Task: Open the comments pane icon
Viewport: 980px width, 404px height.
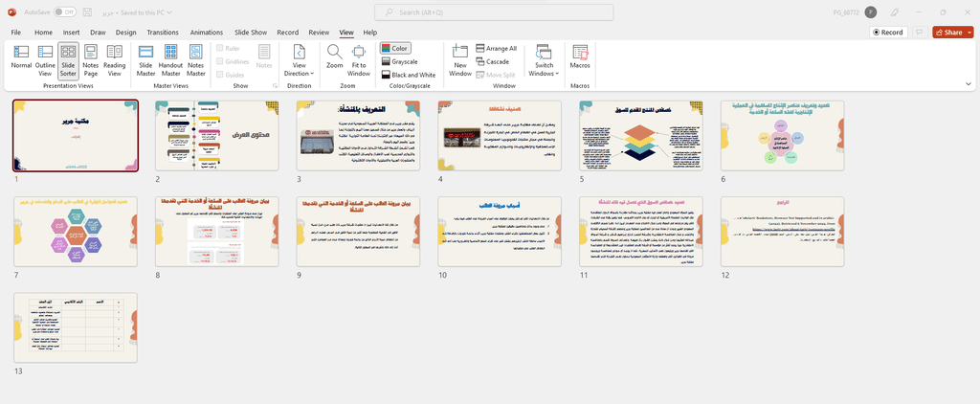Action: click(x=920, y=33)
